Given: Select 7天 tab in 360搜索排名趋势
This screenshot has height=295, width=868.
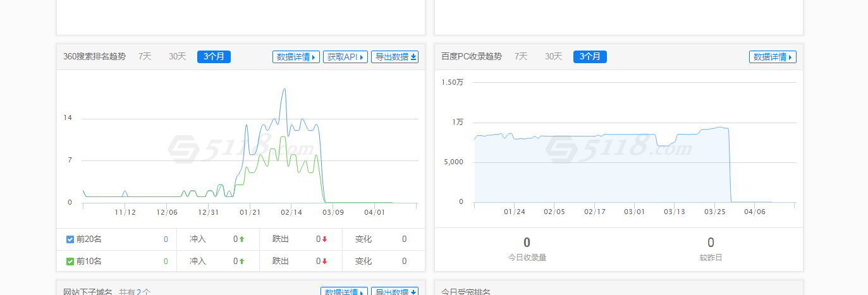Looking at the screenshot, I should pos(145,56).
